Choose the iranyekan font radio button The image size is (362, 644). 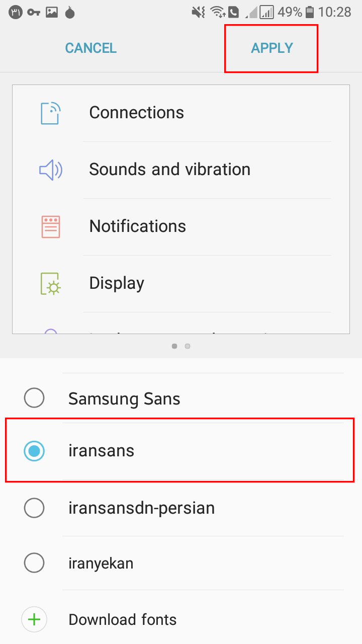pyautogui.click(x=34, y=563)
